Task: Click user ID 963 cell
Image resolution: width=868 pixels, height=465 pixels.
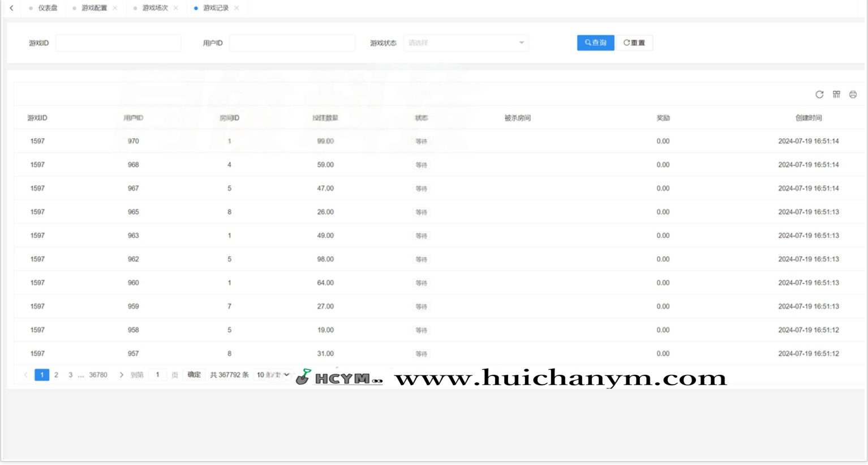Action: point(134,236)
